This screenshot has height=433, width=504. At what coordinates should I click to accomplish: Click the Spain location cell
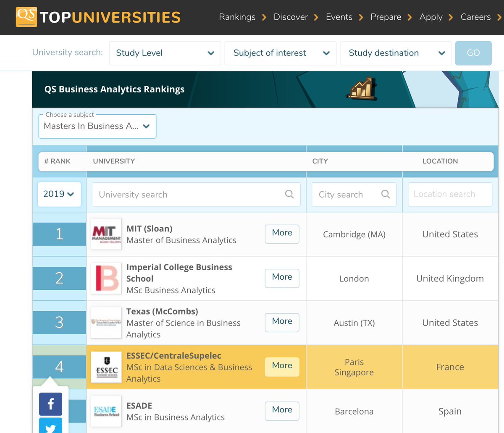coord(450,412)
